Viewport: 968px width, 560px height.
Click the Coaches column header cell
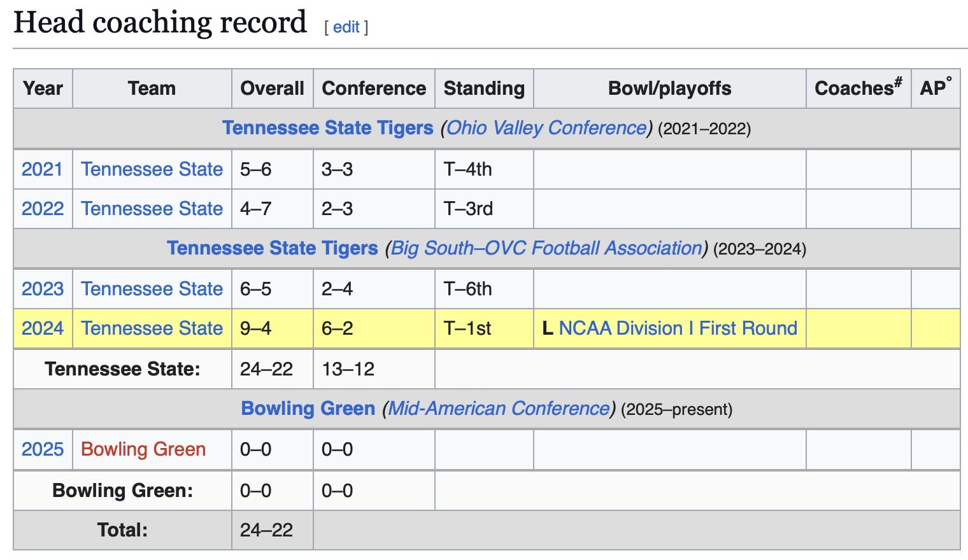858,88
